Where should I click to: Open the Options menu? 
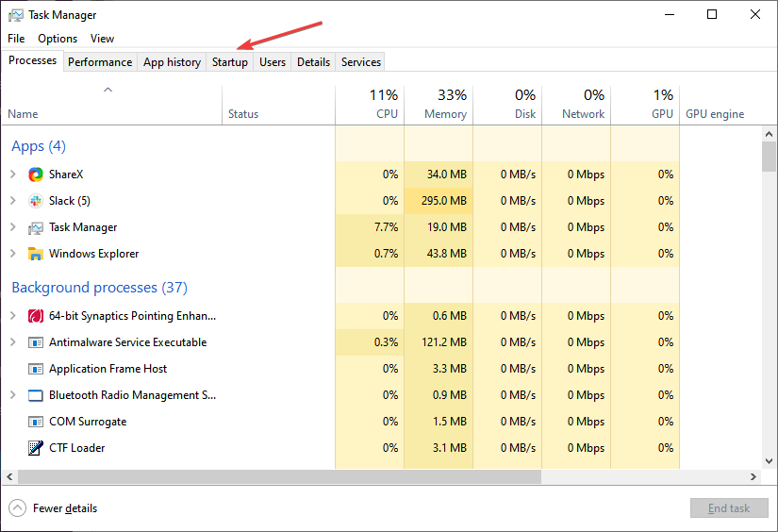[58, 39]
